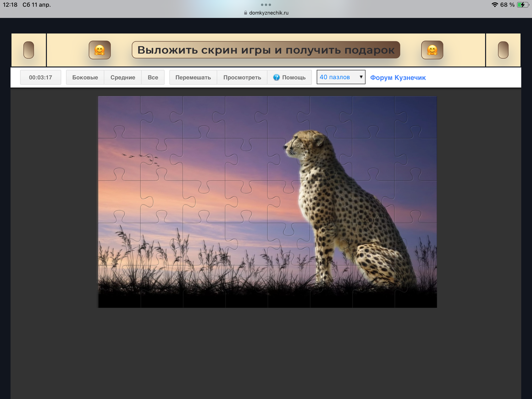532x399 pixels.
Task: Tap the three-dots multitasking icon
Action: coord(266,5)
